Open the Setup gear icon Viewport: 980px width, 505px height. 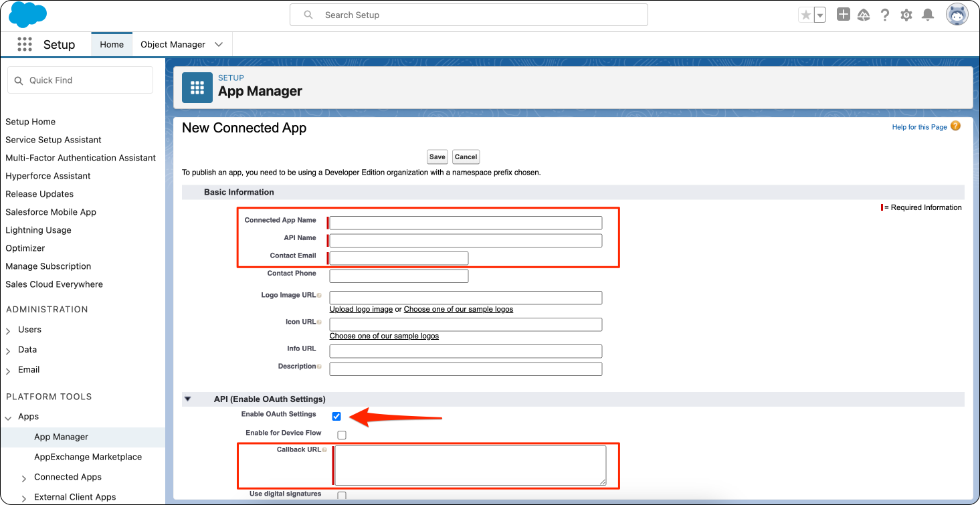coord(906,15)
